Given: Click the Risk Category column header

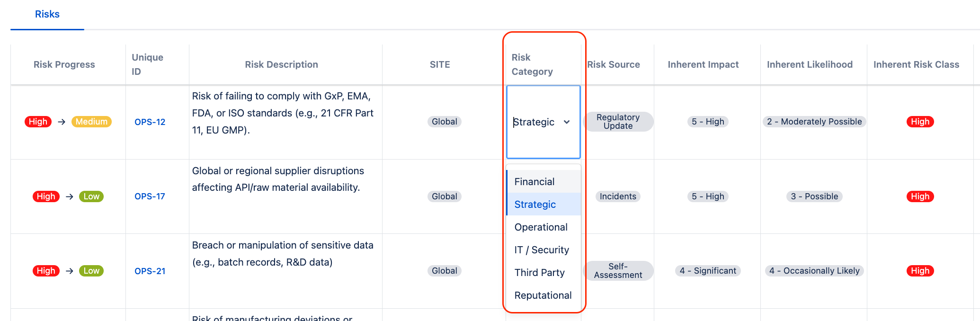Looking at the screenshot, I should point(532,64).
